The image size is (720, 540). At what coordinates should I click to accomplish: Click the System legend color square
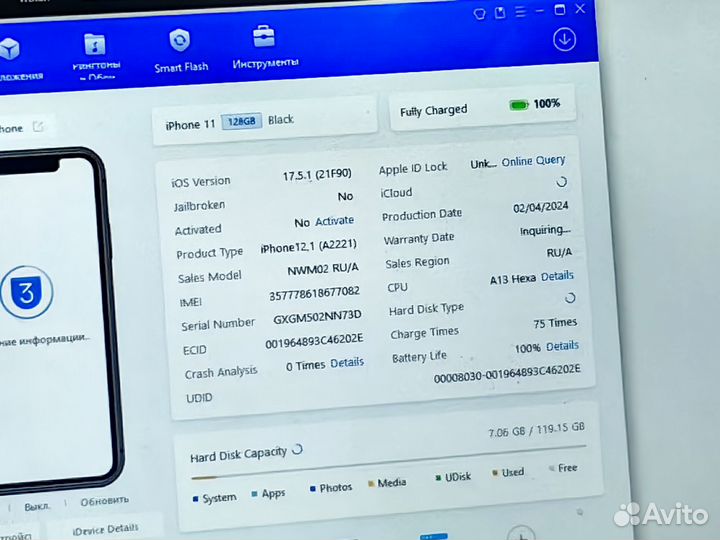196,499
